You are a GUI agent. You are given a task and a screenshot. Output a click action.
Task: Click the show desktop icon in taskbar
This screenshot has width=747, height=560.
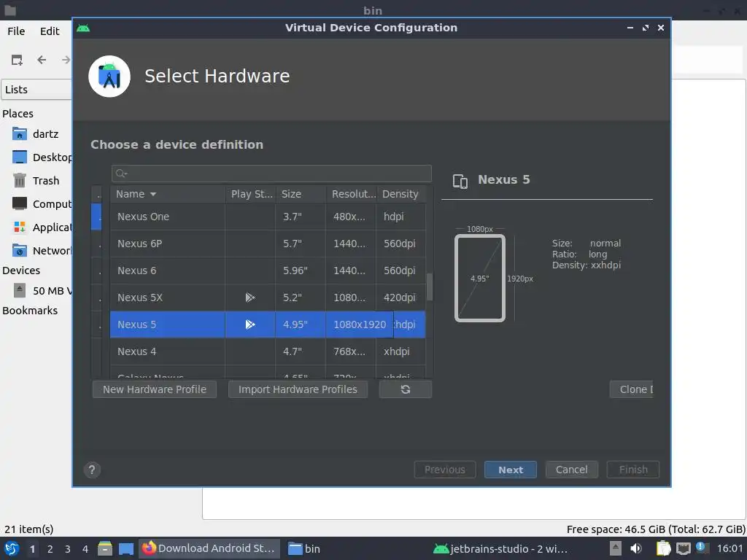pos(125,549)
